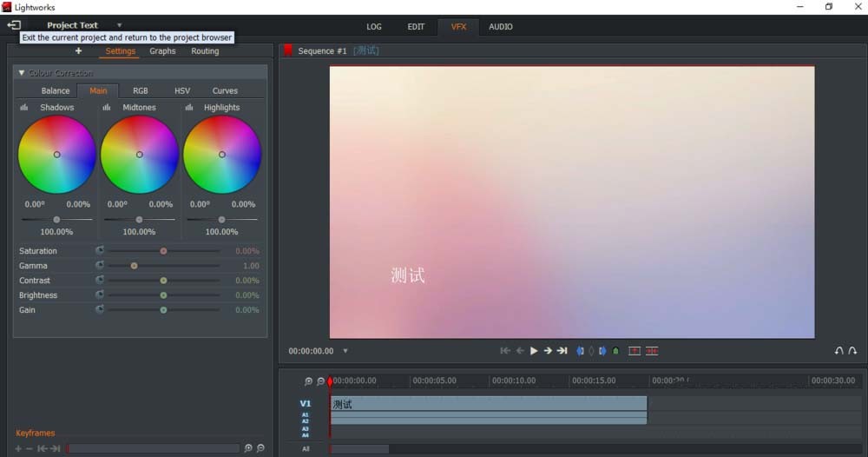This screenshot has height=457, width=868.
Task: Toggle keyframing for Saturation
Action: tap(100, 251)
